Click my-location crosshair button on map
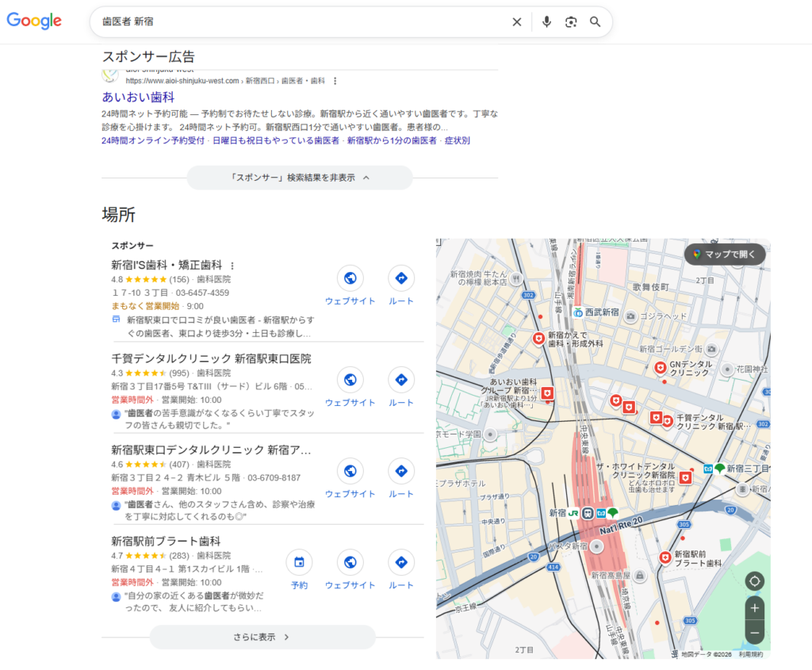The height and width of the screenshot is (670, 812). click(754, 581)
